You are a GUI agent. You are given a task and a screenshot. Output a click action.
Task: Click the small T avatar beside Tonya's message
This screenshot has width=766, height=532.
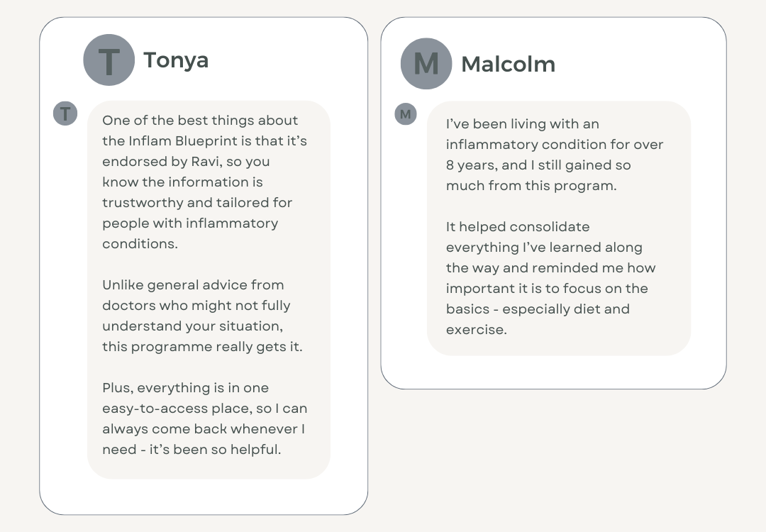[65, 113]
